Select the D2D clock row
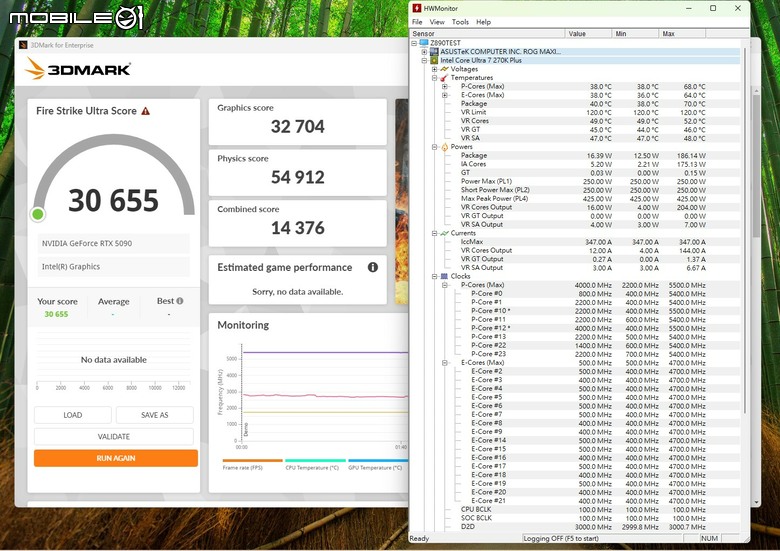 pyautogui.click(x=575, y=527)
